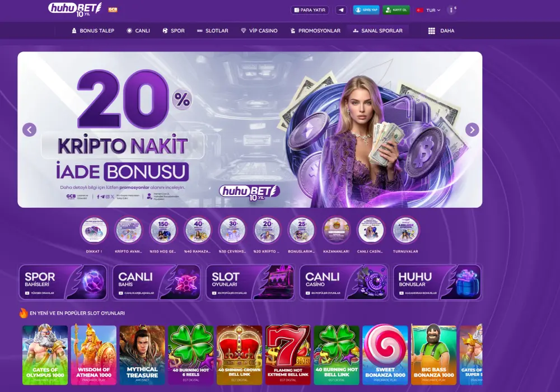
Task: Open the SPOR BAHİSLERİ category card
Action: (x=63, y=282)
